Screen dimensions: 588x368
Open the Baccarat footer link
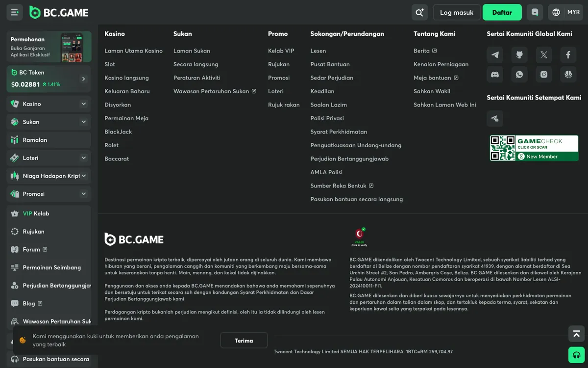[x=117, y=159]
